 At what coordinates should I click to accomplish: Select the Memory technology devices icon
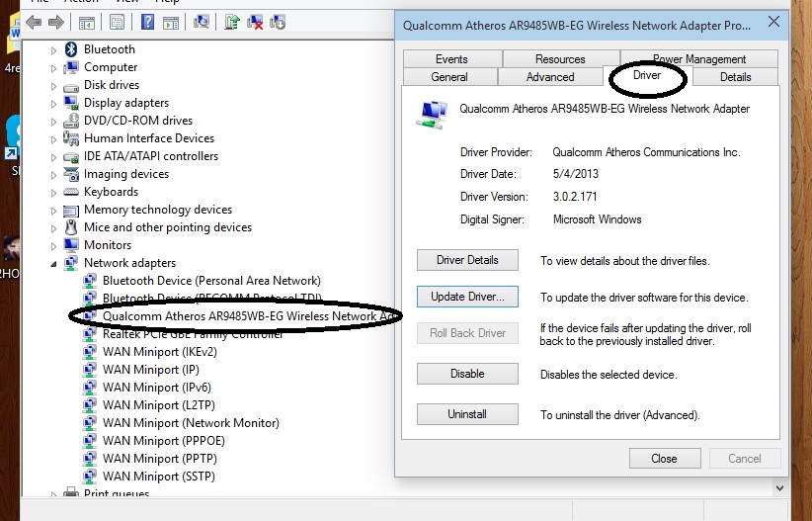click(70, 210)
